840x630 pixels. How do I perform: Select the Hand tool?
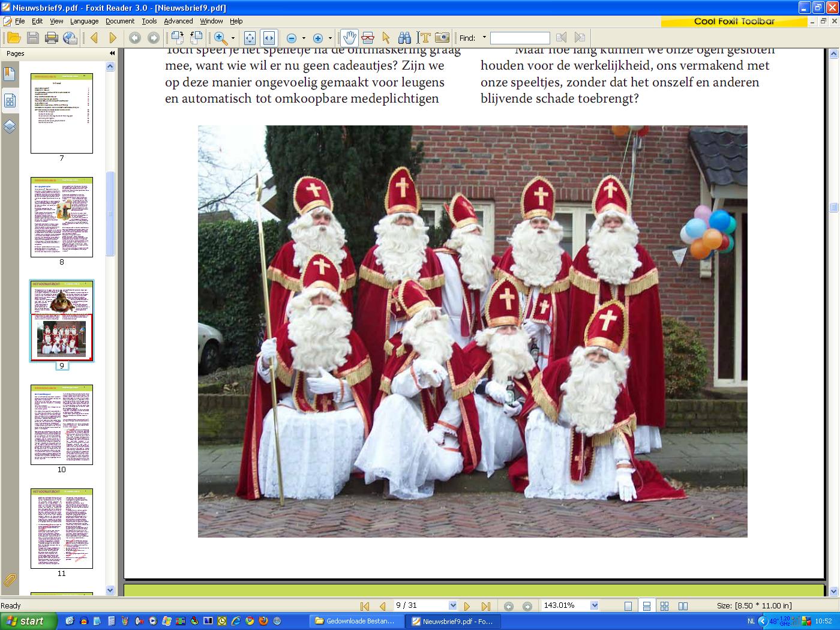coord(349,38)
